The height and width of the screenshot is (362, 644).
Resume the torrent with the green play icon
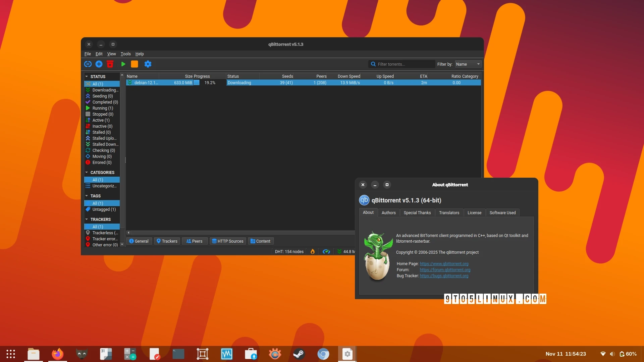pos(123,64)
